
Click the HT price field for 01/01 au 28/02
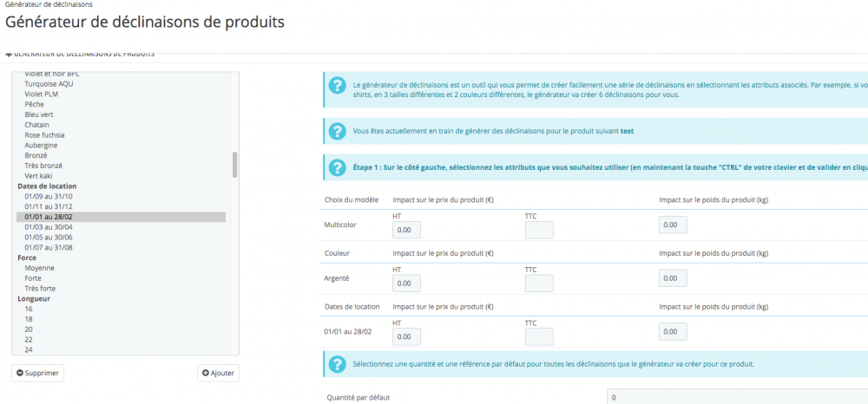coord(407,337)
